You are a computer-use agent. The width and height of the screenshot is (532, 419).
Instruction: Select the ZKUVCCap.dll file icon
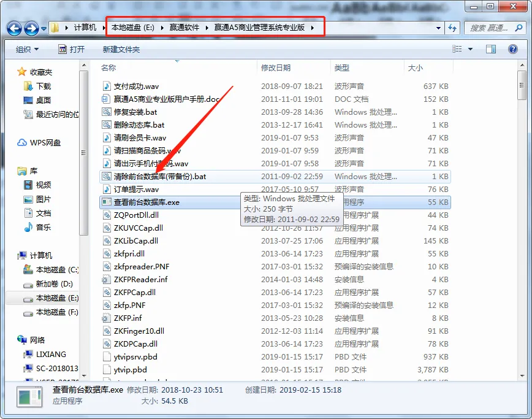coord(107,228)
